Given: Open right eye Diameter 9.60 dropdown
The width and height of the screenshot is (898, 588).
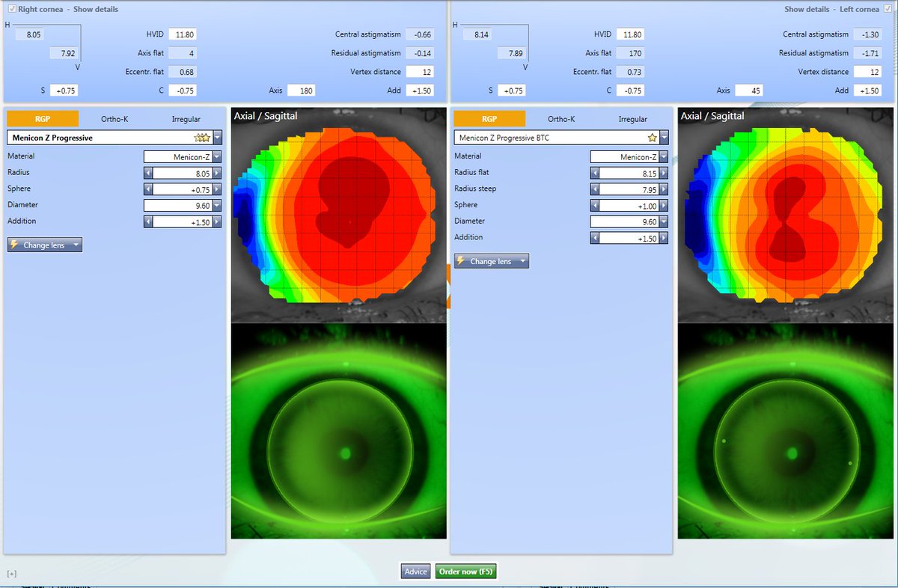Looking at the screenshot, I should 217,205.
